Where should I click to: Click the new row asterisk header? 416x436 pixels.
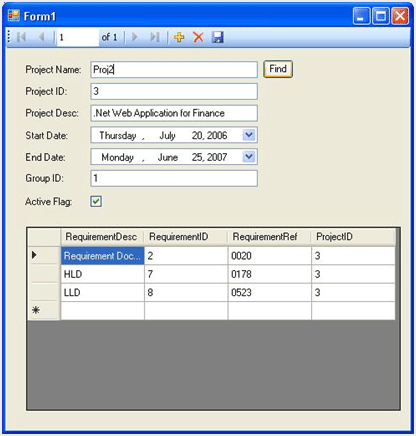point(44,311)
